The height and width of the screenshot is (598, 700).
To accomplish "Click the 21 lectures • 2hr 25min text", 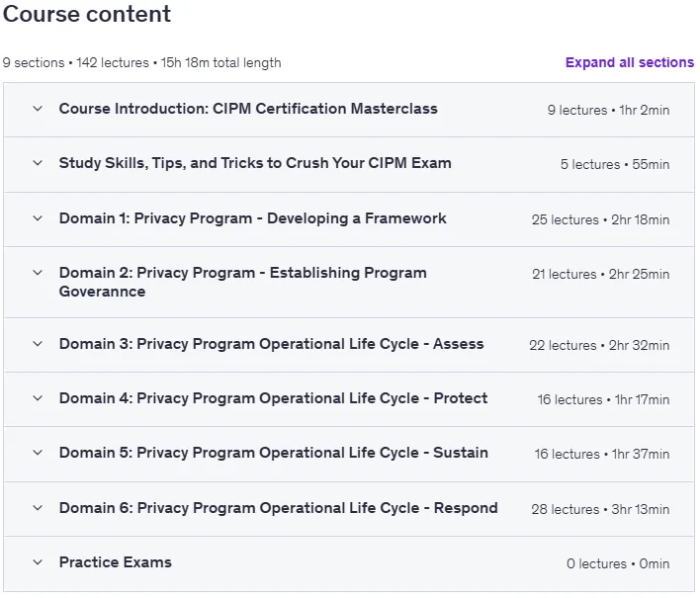I will 600,274.
